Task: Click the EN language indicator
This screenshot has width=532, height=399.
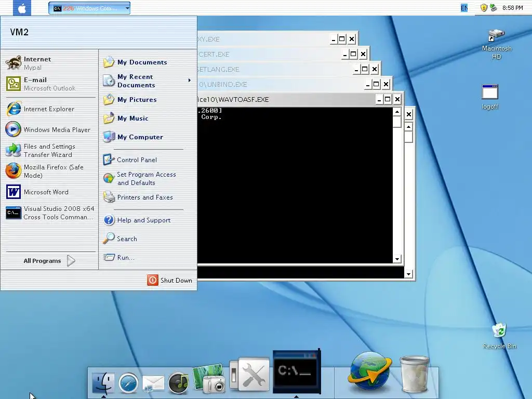Action: [x=464, y=8]
